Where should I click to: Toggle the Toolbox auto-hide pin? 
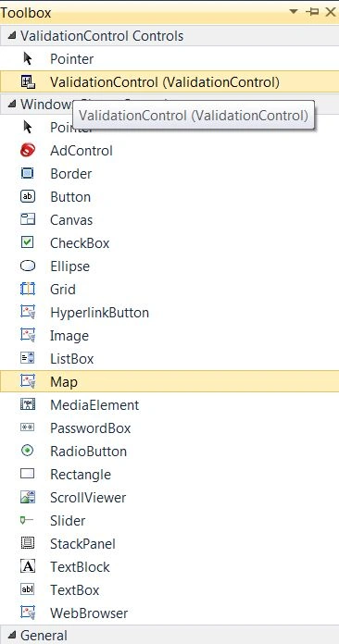click(312, 12)
